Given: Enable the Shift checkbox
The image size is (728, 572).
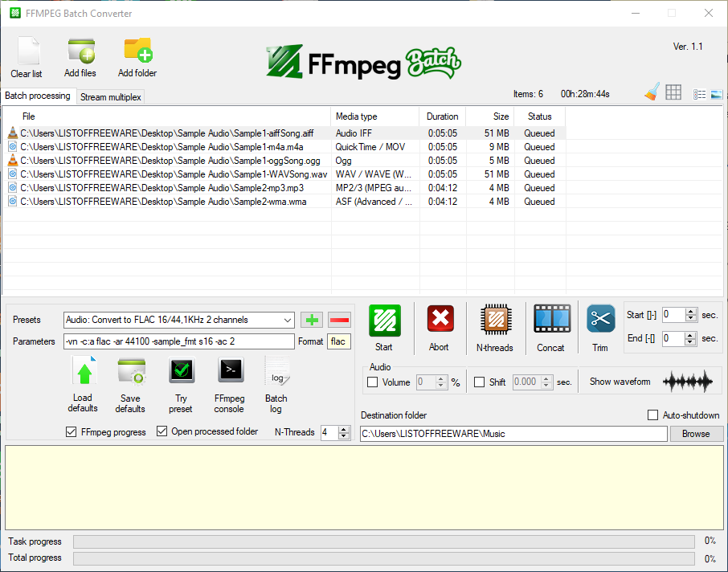Looking at the screenshot, I should pyautogui.click(x=479, y=382).
